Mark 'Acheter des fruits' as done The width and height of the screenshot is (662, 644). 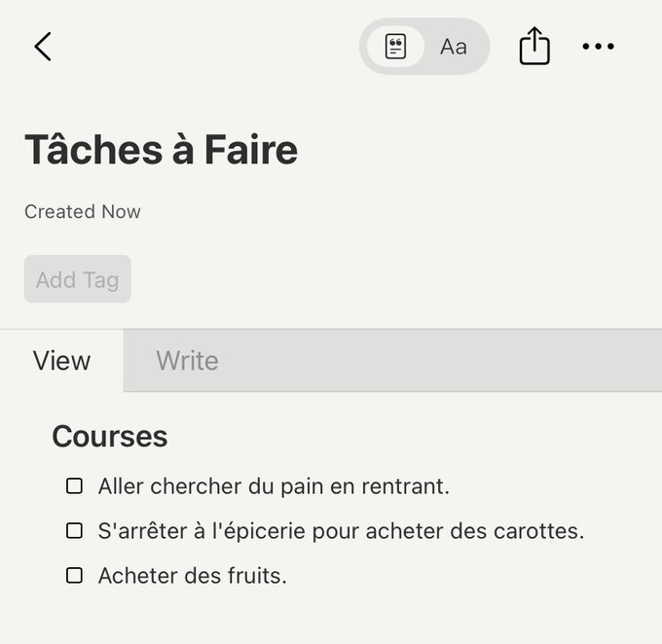(x=74, y=576)
